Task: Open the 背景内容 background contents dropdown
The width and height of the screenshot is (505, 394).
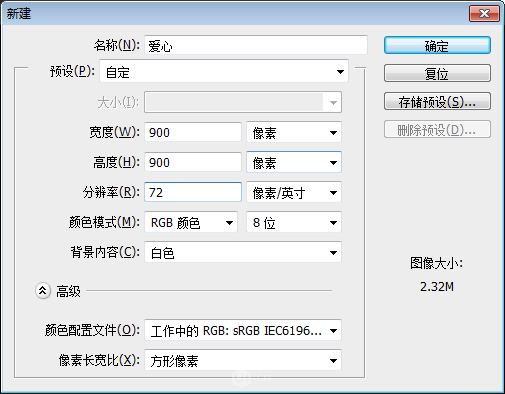Action: click(243, 252)
